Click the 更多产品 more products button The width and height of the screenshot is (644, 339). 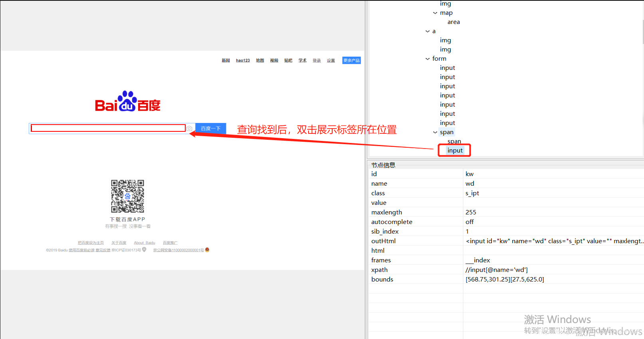351,61
